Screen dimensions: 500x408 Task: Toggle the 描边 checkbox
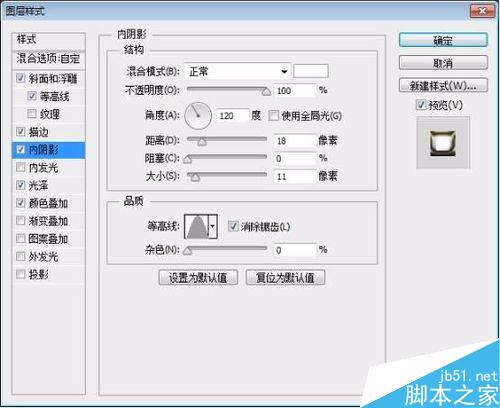21,132
